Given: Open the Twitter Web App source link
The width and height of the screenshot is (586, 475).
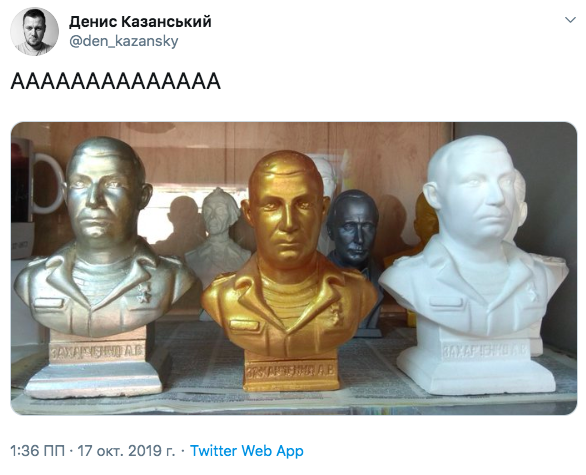Looking at the screenshot, I should pos(247,451).
